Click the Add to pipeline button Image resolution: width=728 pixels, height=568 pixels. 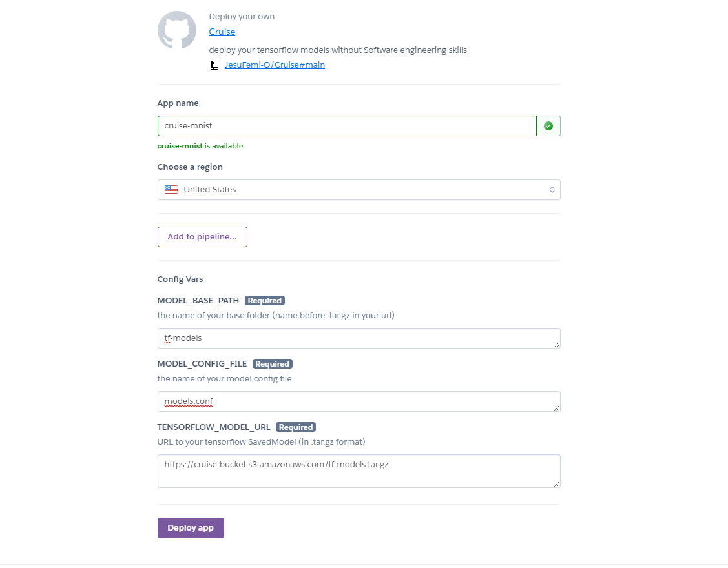(x=202, y=237)
